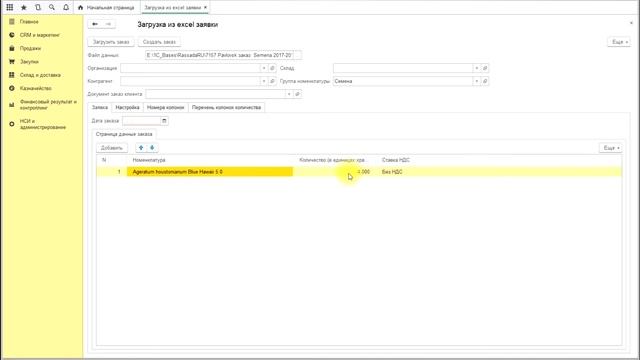
Task: Click into the Склад field
Action: click(403, 68)
